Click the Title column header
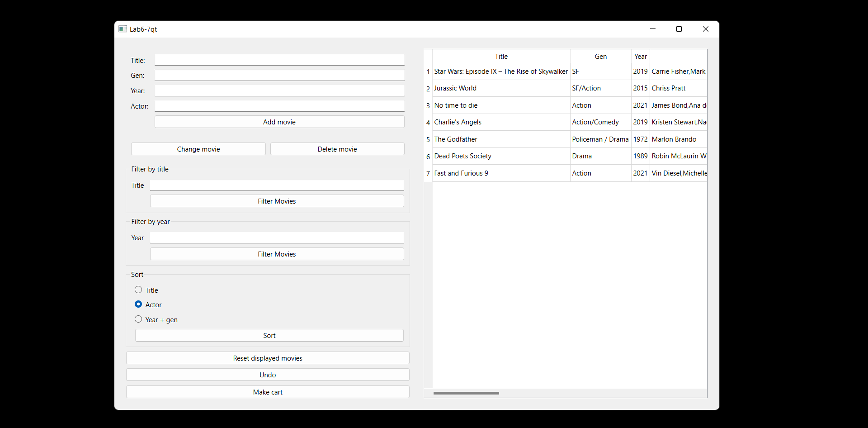Image resolution: width=868 pixels, height=428 pixels. tap(501, 57)
